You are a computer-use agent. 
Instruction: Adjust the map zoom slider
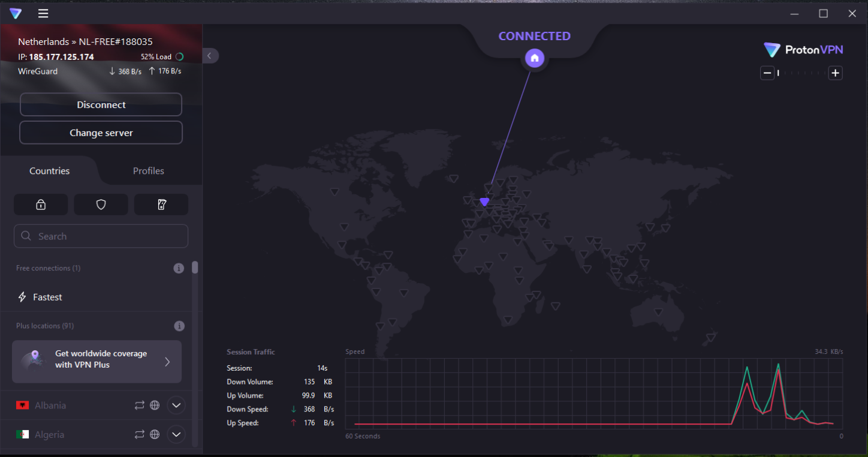pos(801,73)
